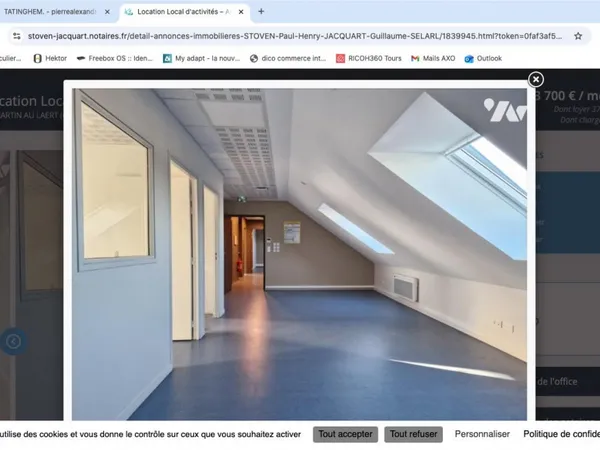Screen dimensions: 600x450
Task: Open site information icon in address bar
Action: point(16,36)
